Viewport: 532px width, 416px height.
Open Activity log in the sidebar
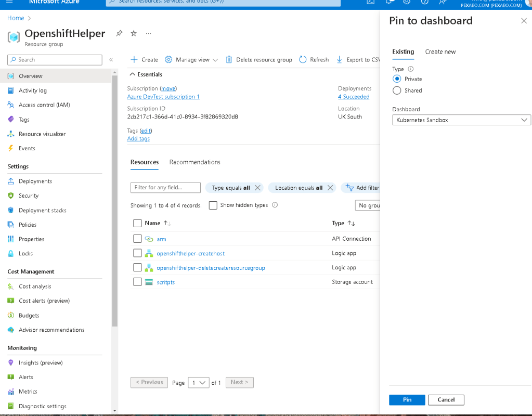33,90
